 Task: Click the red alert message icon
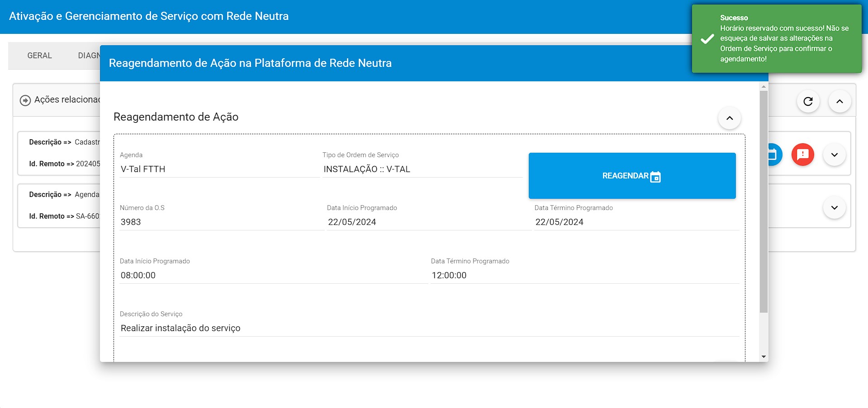[802, 155]
